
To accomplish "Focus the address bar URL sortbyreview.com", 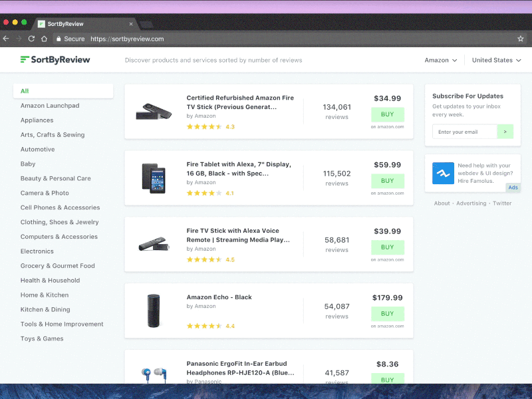I will coord(127,39).
